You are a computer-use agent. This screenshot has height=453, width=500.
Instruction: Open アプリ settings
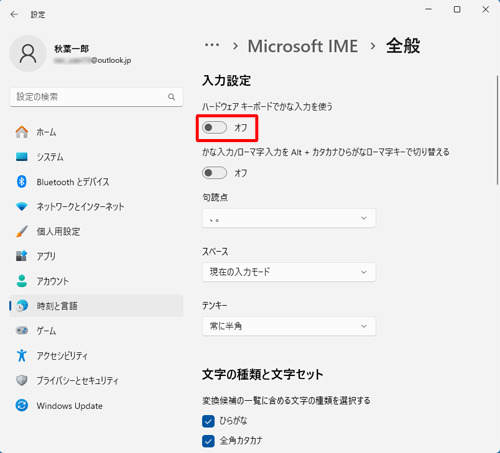(96, 256)
